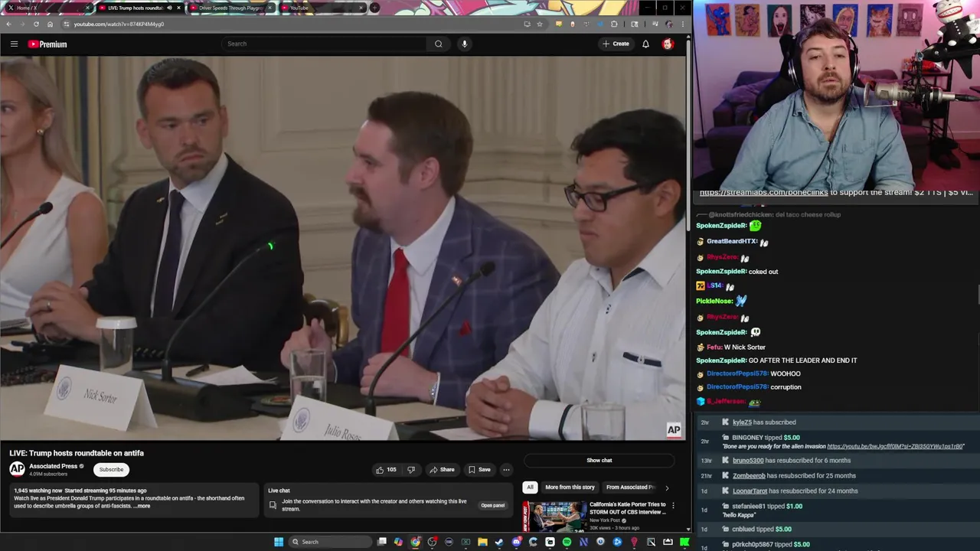Open OBS Studio from the taskbar
Viewport: 980px width, 551px height.
(433, 542)
